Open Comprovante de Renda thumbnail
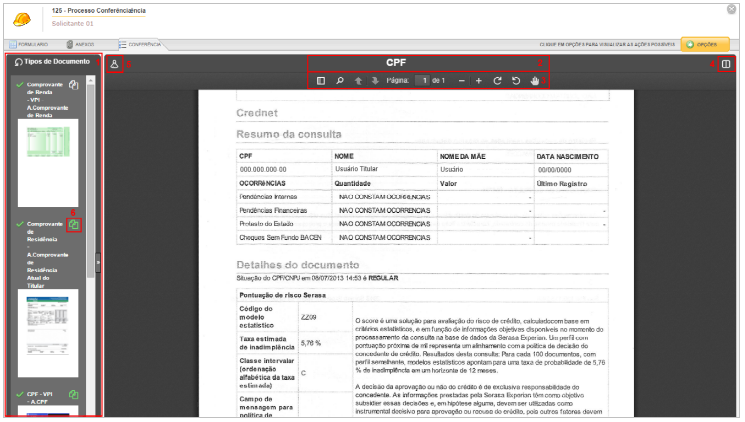Screen dimensions: 745x422 point(48,163)
